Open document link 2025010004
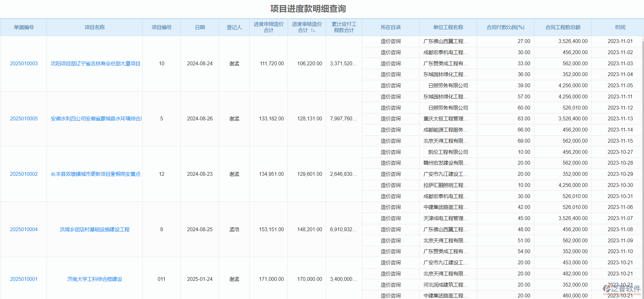Viewport: 644px width, 299px height. tap(24, 230)
